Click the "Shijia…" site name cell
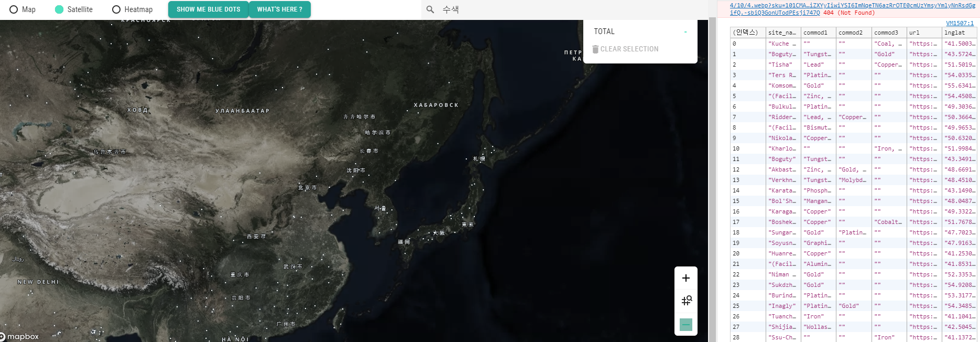The height and width of the screenshot is (342, 980). (x=783, y=327)
